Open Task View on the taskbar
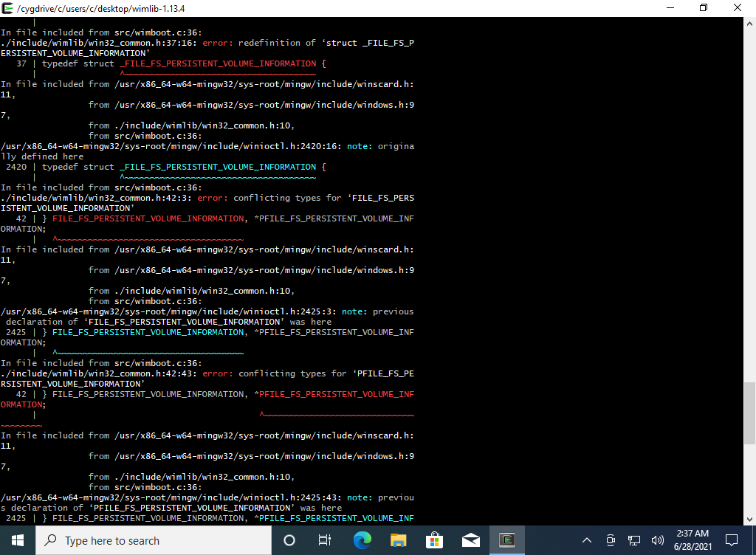 325,540
